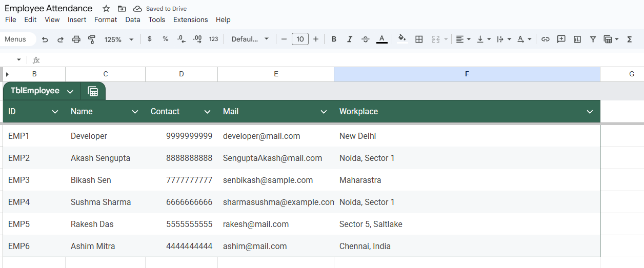
Task: Open the borders tool
Action: pyautogui.click(x=419, y=39)
